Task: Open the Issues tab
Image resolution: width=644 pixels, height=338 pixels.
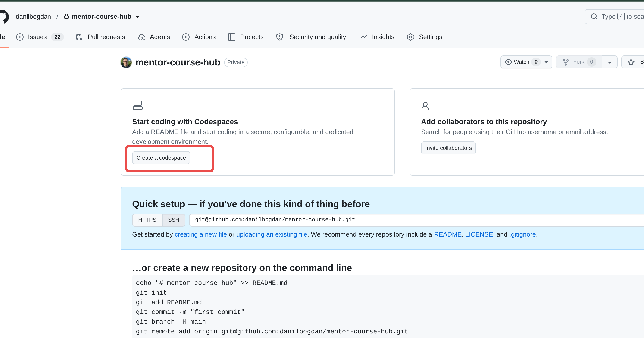Action: tap(40, 37)
